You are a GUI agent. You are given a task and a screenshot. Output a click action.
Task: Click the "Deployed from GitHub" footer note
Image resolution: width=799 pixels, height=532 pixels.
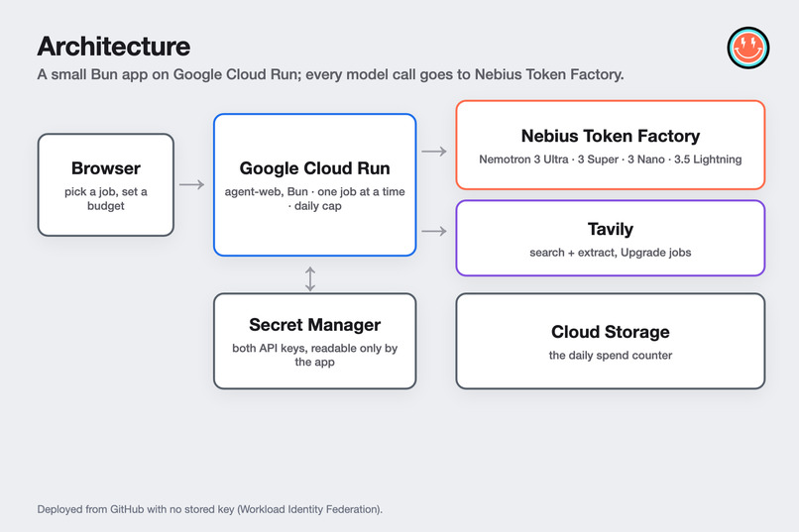[210, 509]
